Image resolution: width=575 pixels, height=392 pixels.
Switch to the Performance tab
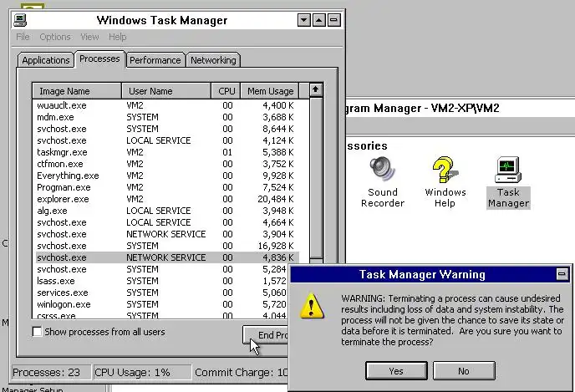pos(155,60)
